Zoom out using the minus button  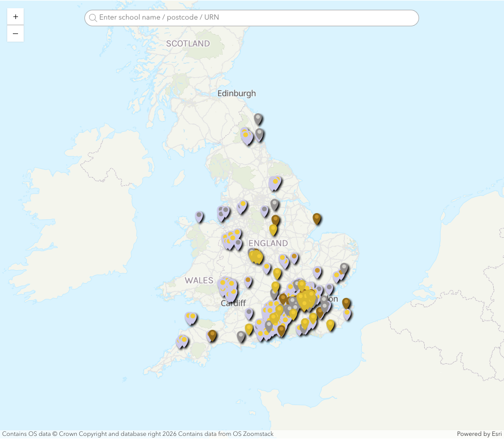(x=15, y=33)
